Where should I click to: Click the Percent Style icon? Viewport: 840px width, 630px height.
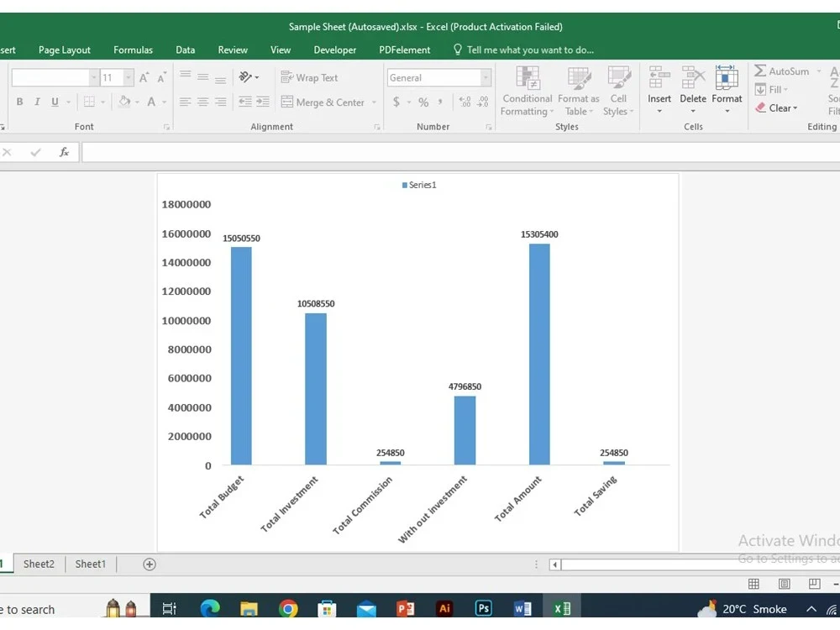pyautogui.click(x=423, y=102)
